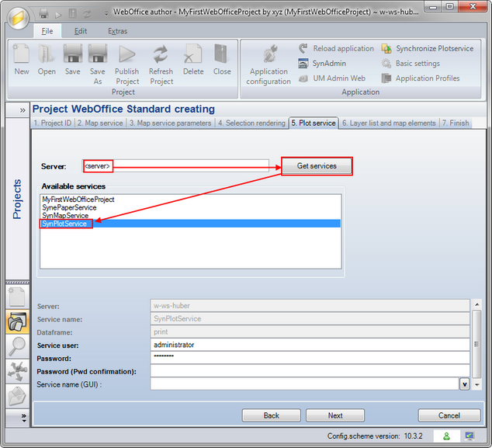Click the properties scrollbar down arrow

tap(476, 384)
